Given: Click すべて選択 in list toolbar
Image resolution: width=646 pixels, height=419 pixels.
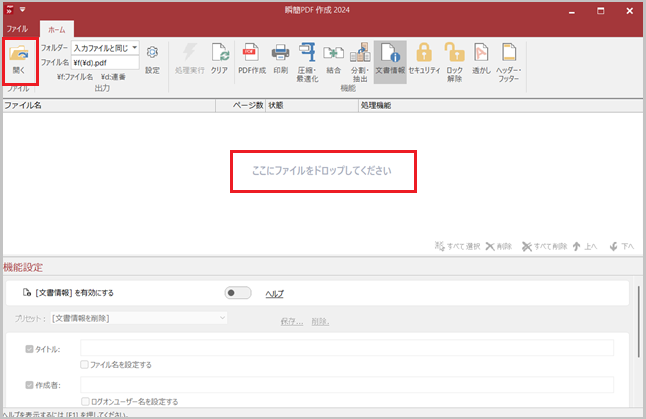Looking at the screenshot, I should point(457,246).
